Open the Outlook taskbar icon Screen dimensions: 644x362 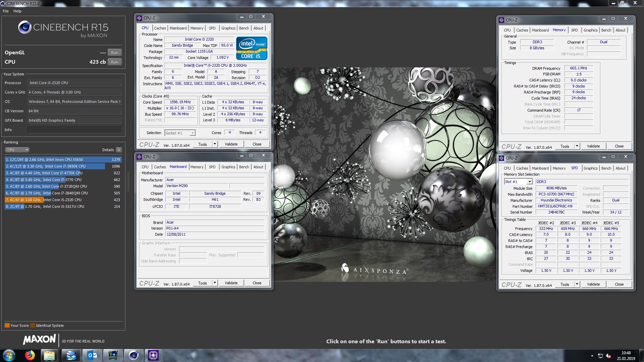click(x=92, y=355)
